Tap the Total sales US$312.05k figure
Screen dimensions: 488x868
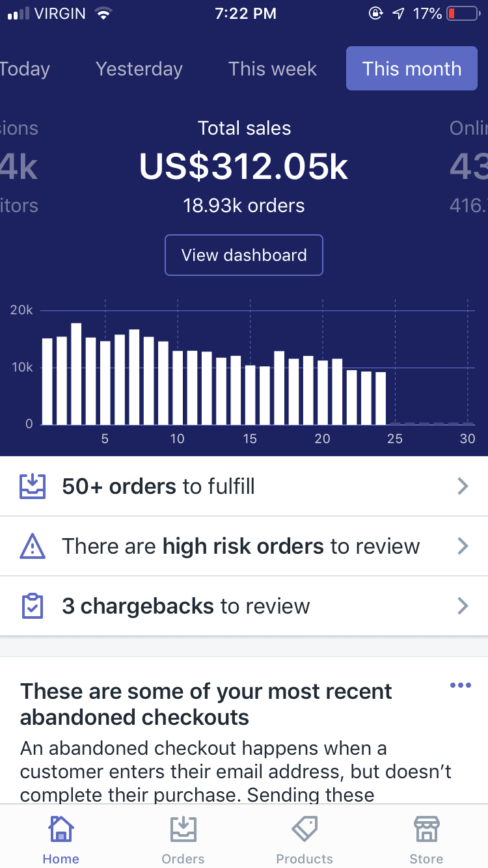(244, 167)
